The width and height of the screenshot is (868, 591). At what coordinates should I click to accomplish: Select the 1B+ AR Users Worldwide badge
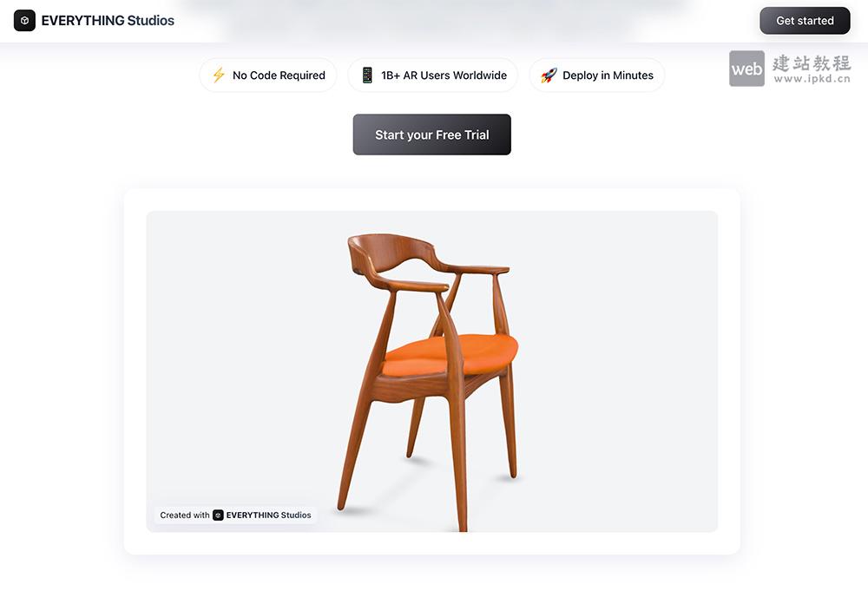[x=433, y=76]
